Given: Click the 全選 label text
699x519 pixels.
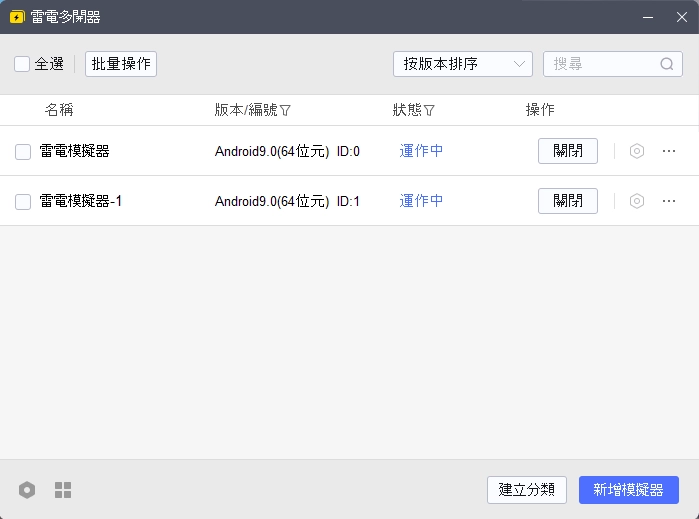Looking at the screenshot, I should pyautogui.click(x=49, y=64).
